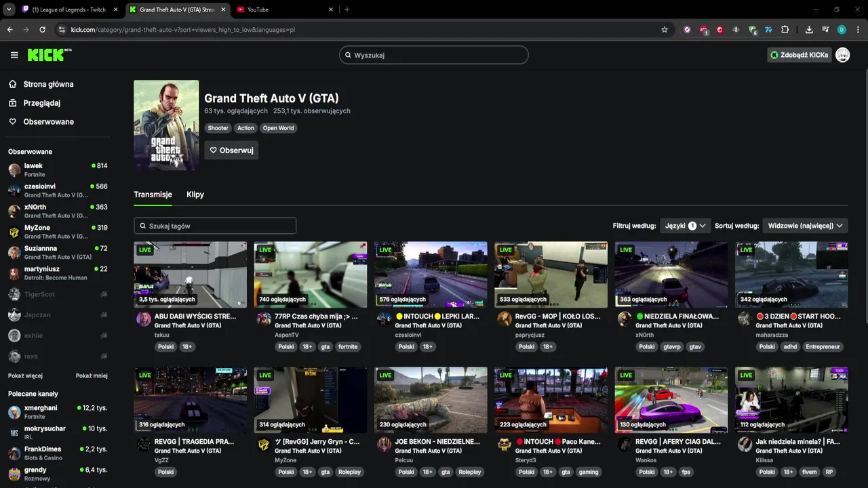The width and height of the screenshot is (868, 488).
Task: Reload the page with refresh icon
Action: [x=42, y=30]
